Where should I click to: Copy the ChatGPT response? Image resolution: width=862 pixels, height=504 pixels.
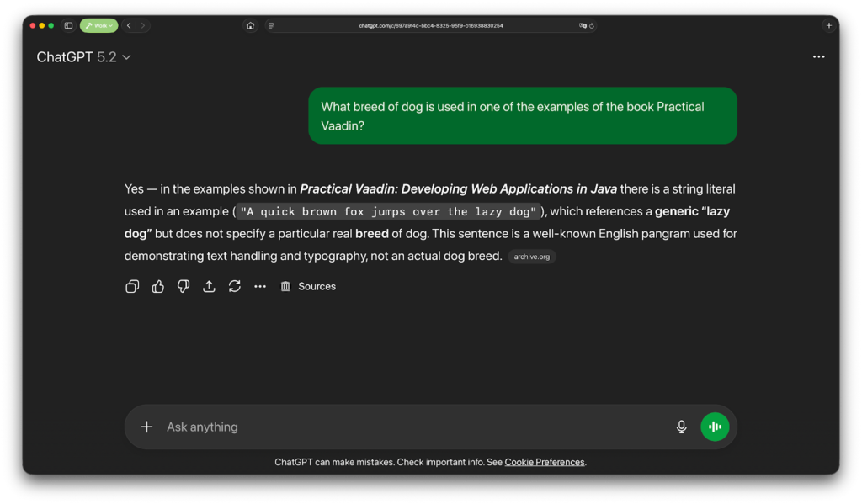pyautogui.click(x=132, y=286)
